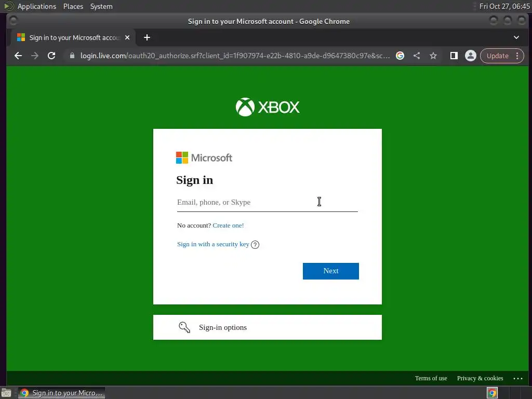Click the address bar URL
Screen dimensions: 532x399
[235, 56]
